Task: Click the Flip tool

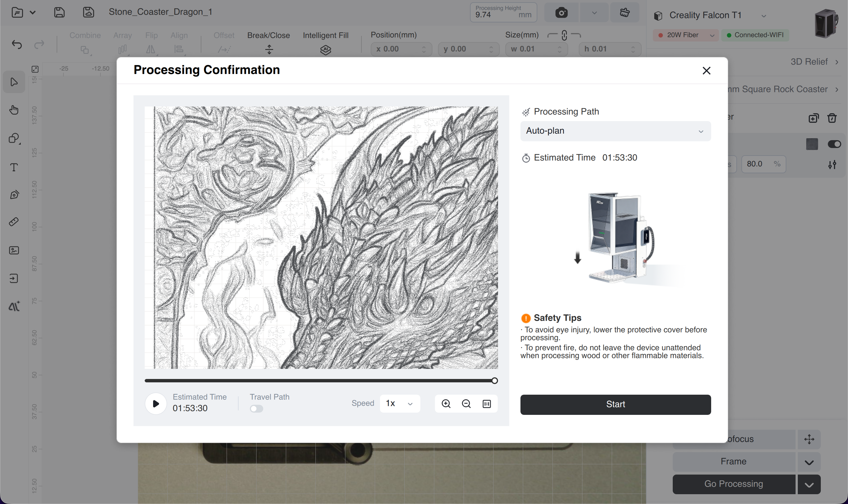Action: point(151,43)
